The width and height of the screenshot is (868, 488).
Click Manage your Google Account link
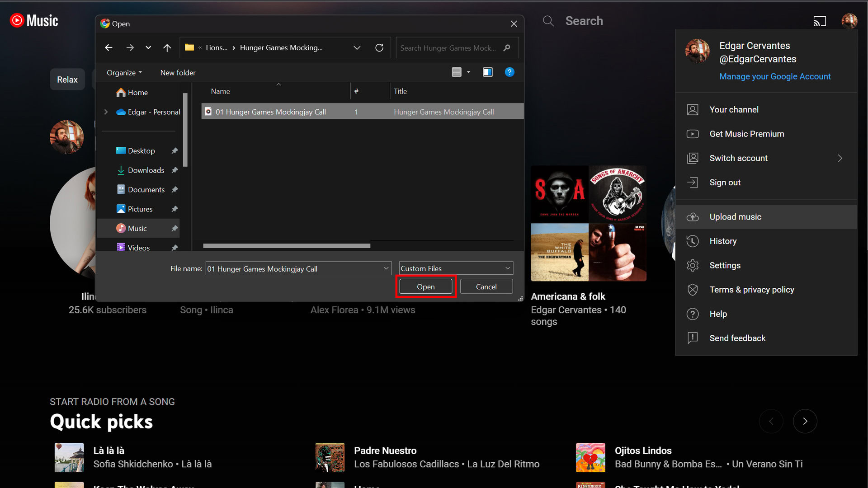pos(774,76)
